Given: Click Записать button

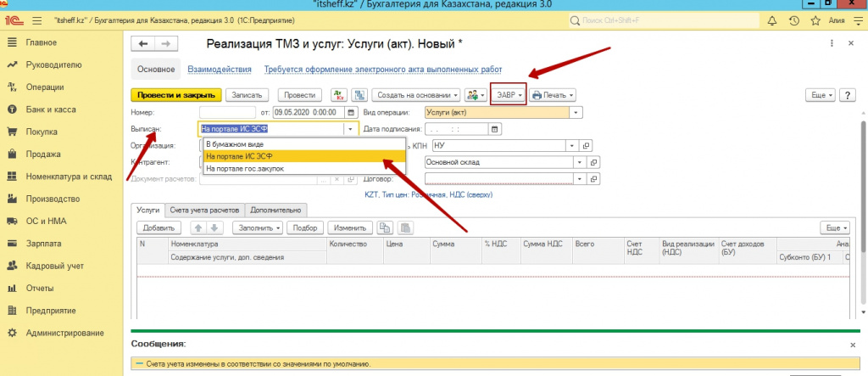Looking at the screenshot, I should pos(247,95).
